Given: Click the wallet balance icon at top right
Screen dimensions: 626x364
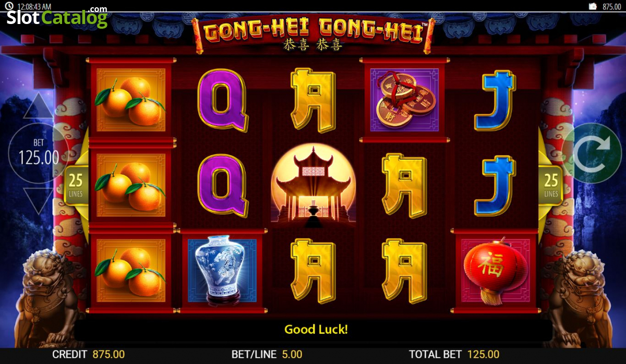Looking at the screenshot, I should 593,6.
